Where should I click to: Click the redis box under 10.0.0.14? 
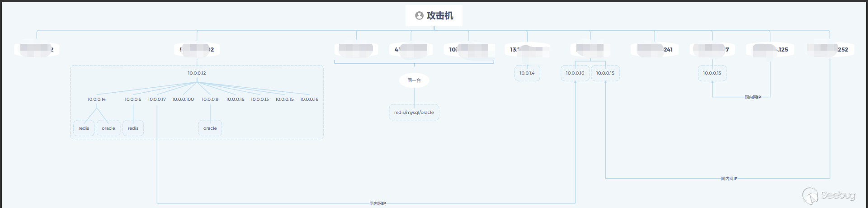(84, 128)
